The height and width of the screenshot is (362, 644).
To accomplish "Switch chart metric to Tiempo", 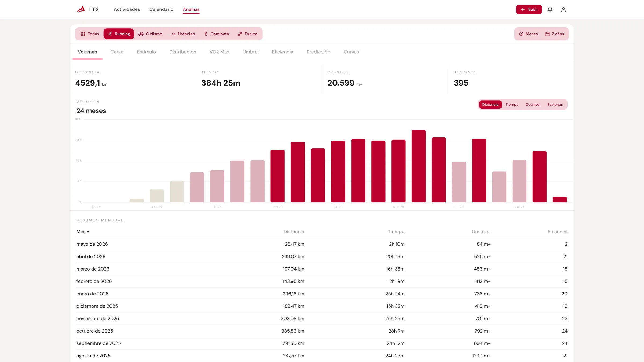I will [512, 105].
